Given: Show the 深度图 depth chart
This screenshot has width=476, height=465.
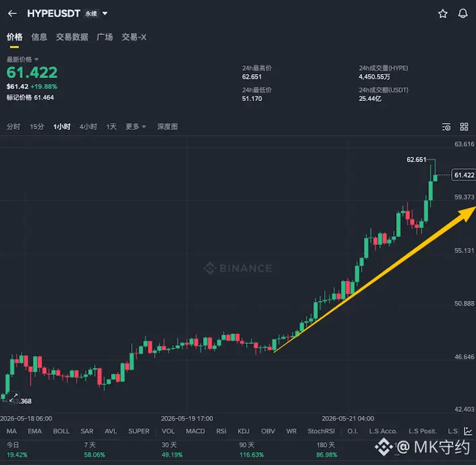Looking at the screenshot, I should click(167, 127).
